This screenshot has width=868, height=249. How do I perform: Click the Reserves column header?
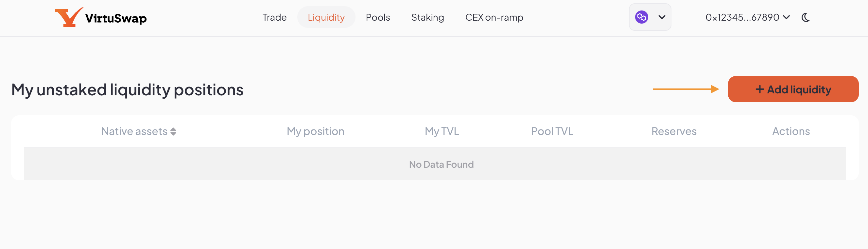[674, 131]
